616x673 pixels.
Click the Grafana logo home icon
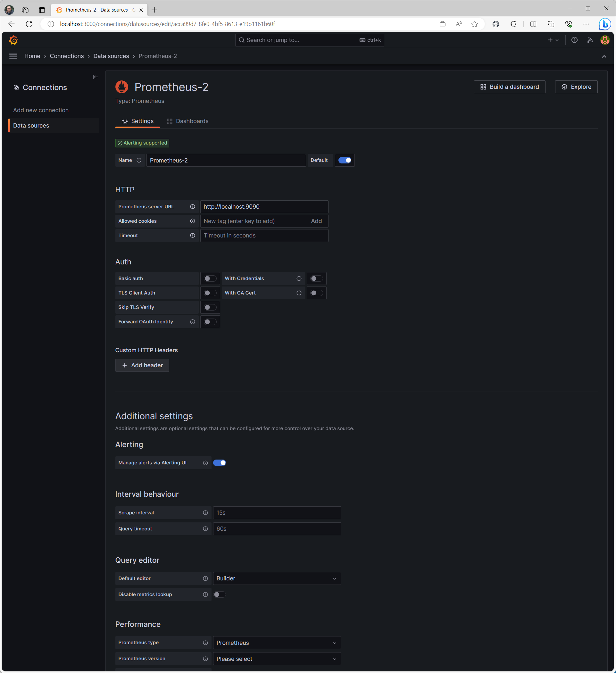[13, 40]
